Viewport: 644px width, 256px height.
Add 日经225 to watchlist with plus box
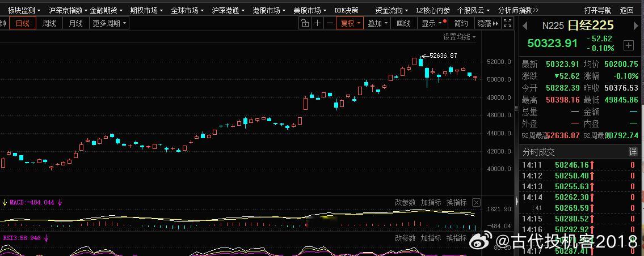[628, 45]
